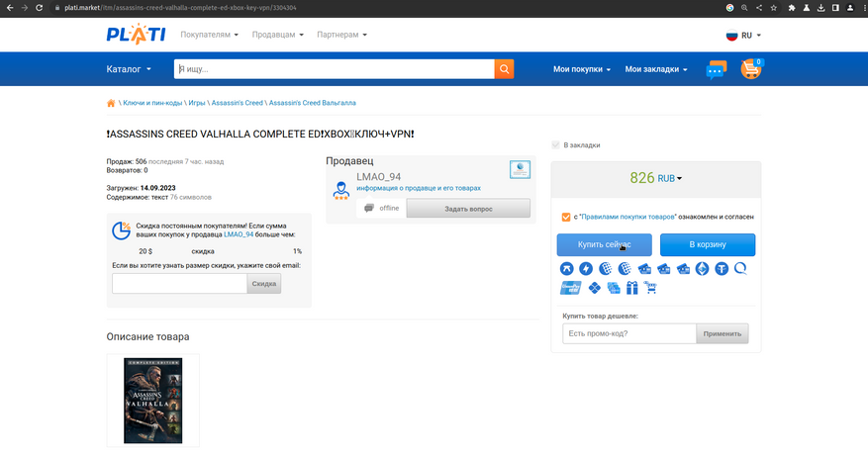Choose the Tether payment method
The width and height of the screenshot is (868, 459).
722,269
